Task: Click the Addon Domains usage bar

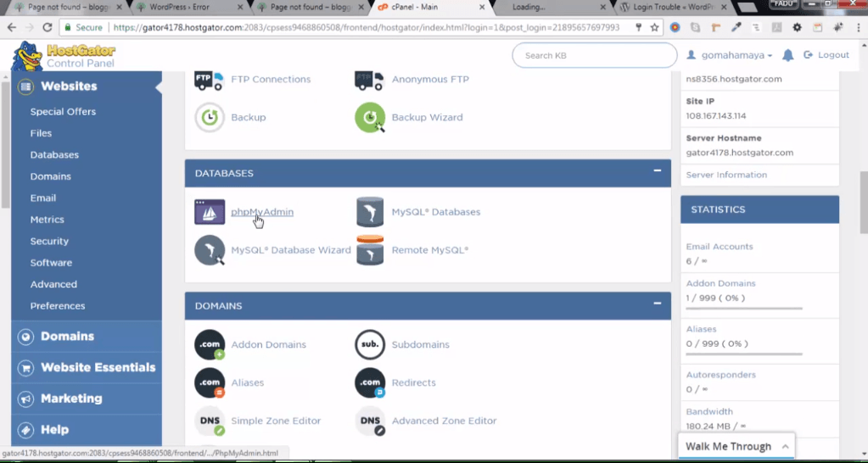Action: (x=744, y=308)
